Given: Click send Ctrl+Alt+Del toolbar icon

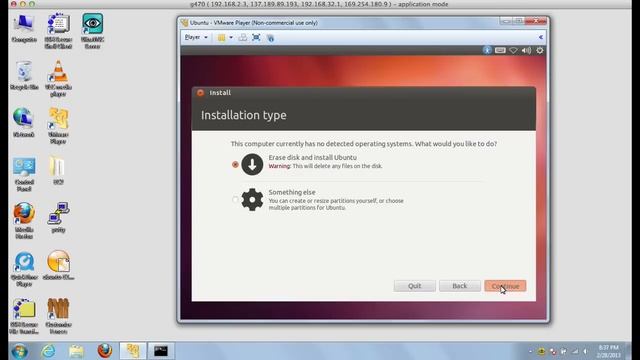Looking at the screenshot, I should click(x=242, y=38).
